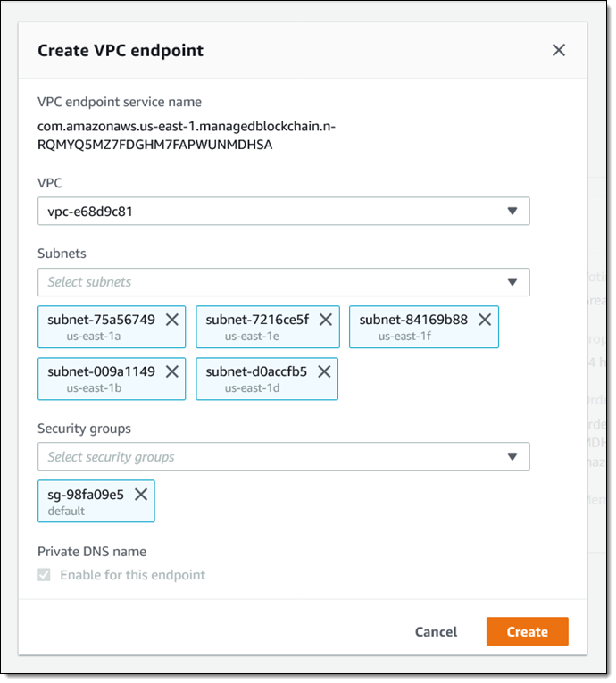Remove subnet-d0accfb5 using its X icon
Image resolution: width=616 pixels, height=683 pixels.
[324, 371]
